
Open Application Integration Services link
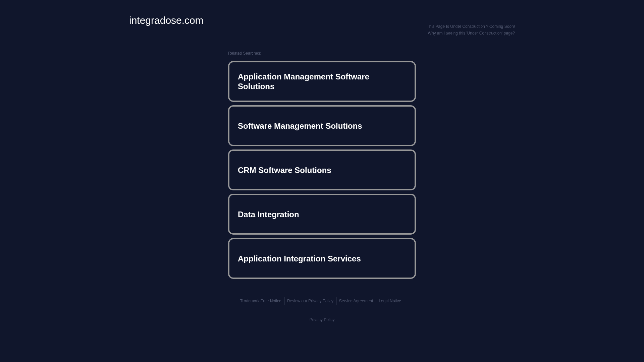coord(321,258)
